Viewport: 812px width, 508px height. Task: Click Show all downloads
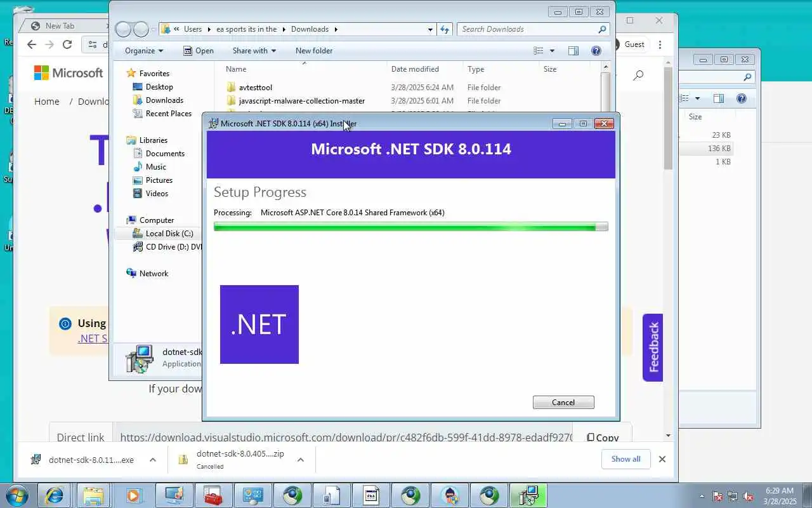[625, 459]
